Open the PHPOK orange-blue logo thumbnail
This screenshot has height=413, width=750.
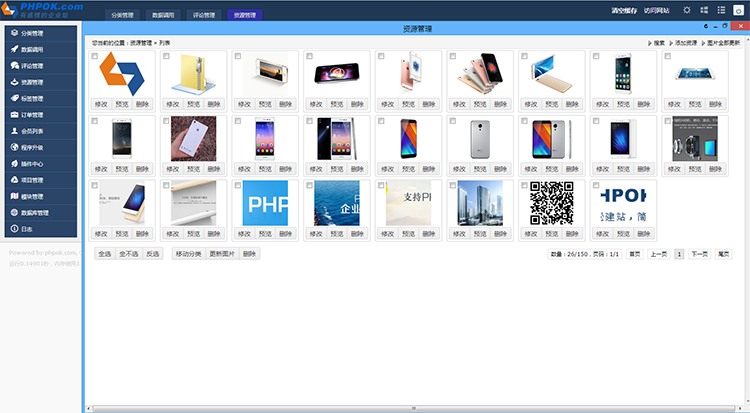(x=122, y=74)
